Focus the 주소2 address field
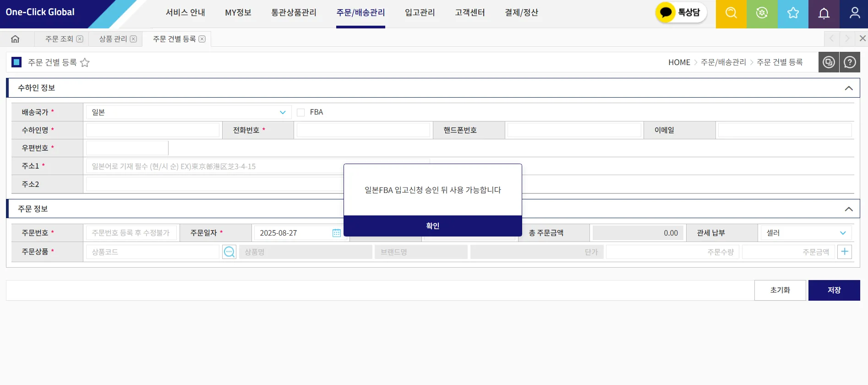 215,184
